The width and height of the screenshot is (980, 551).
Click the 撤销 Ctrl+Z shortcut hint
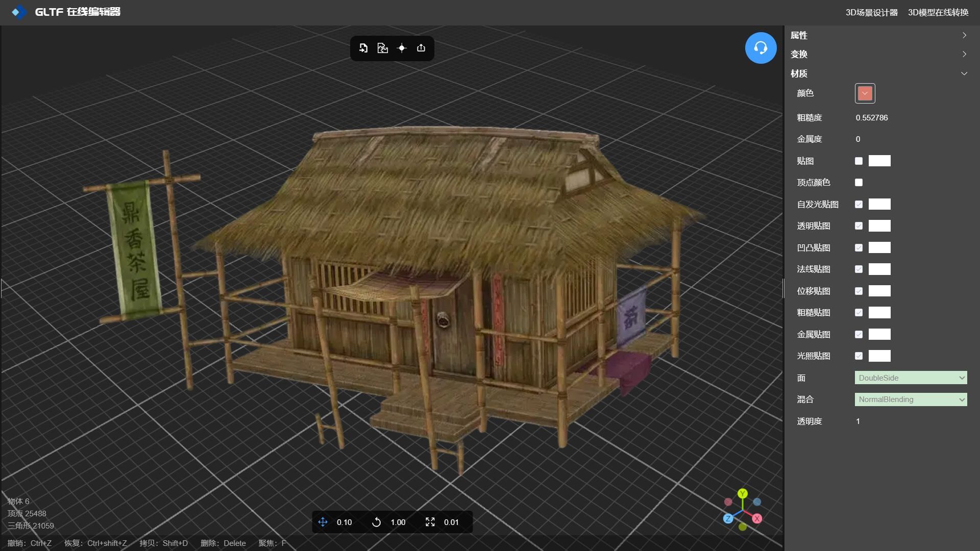point(30,543)
